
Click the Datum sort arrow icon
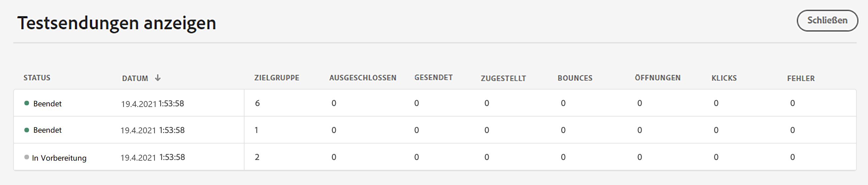pyautogui.click(x=158, y=78)
